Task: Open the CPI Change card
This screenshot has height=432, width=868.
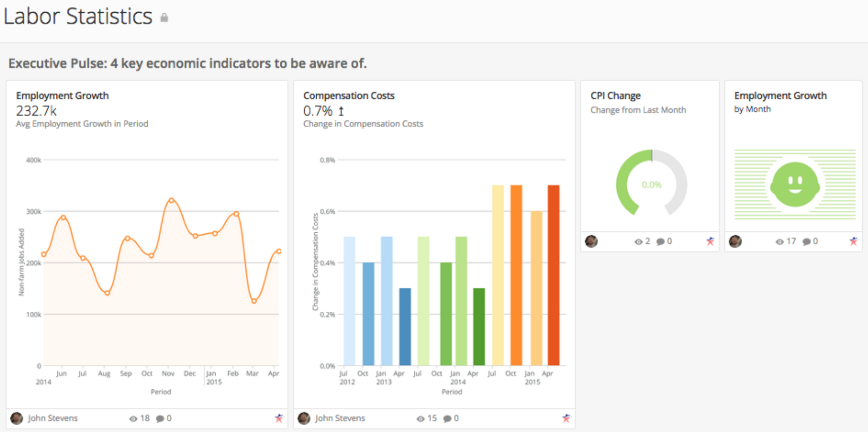Action: [x=615, y=95]
